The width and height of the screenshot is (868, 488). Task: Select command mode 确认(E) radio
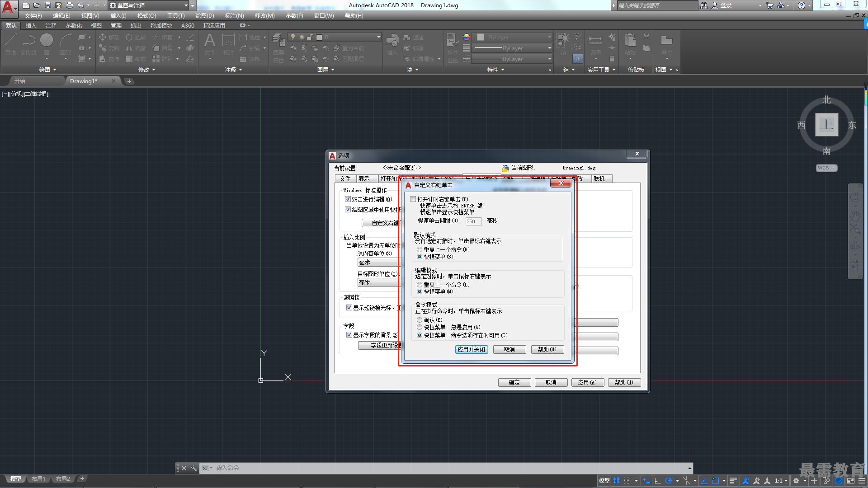pyautogui.click(x=420, y=320)
